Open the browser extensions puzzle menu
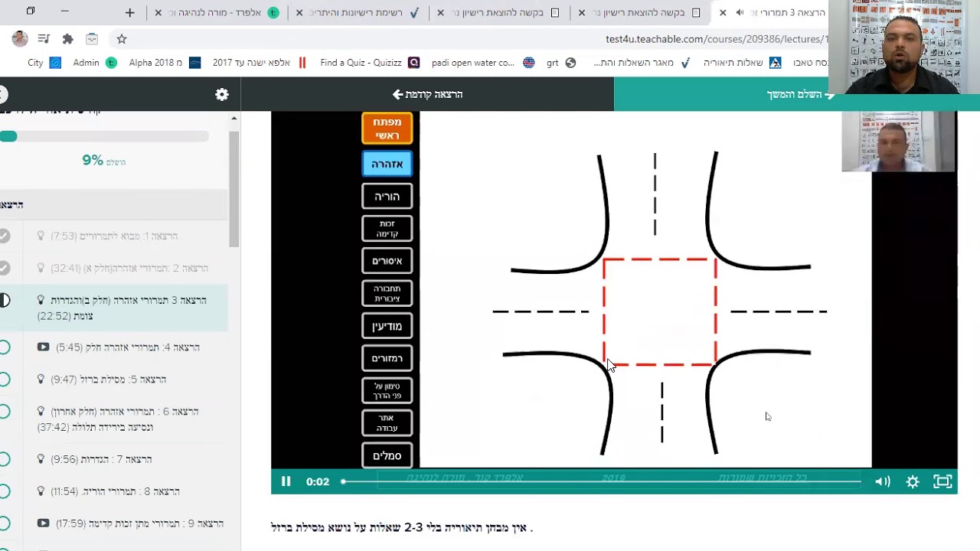Screen dimensions: 980x551 click(x=68, y=39)
